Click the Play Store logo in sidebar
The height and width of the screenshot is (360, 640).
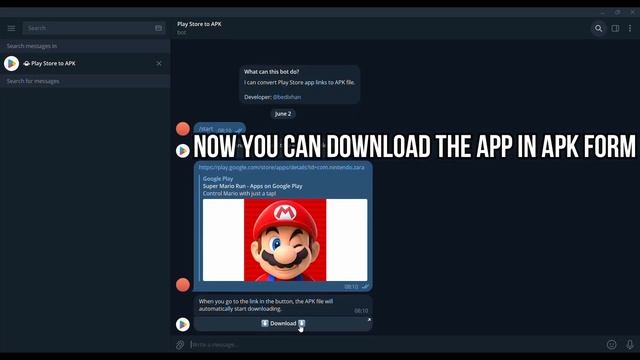[x=11, y=64]
